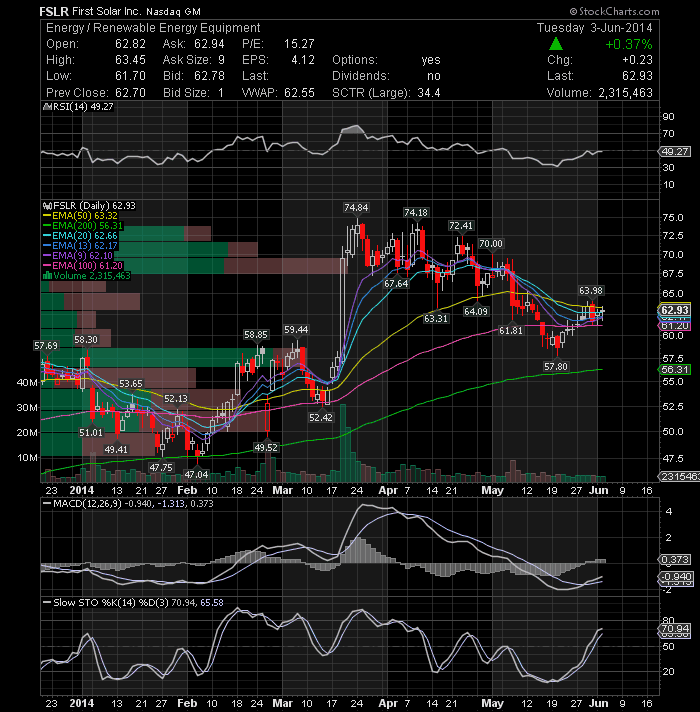Click the 52.42 March low label
This screenshot has width=700, height=712.
coord(320,417)
